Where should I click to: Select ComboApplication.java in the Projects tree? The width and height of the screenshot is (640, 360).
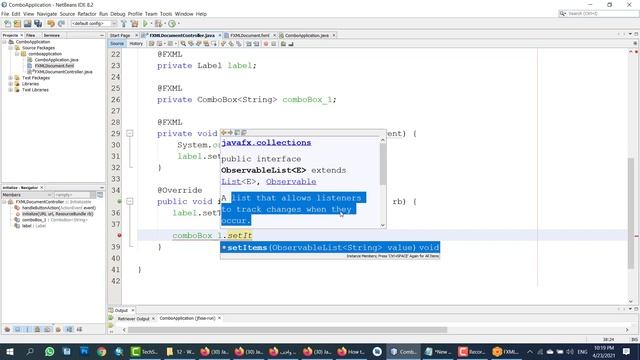pyautogui.click(x=56, y=60)
